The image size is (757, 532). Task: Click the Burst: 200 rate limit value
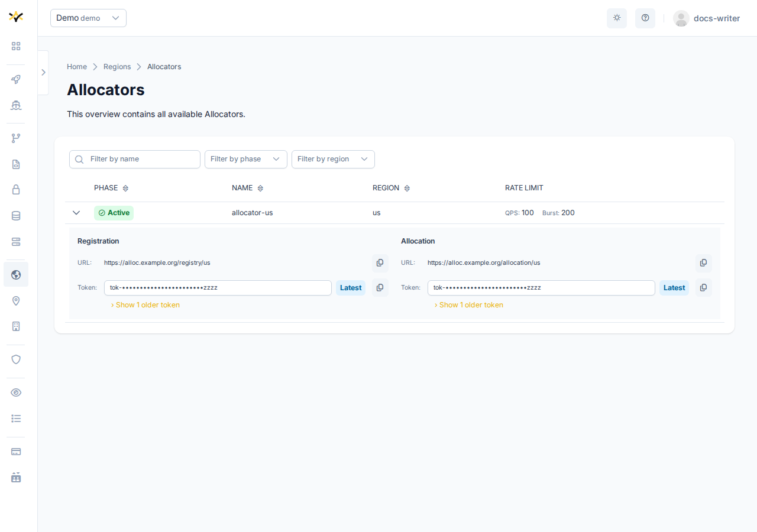(x=558, y=213)
